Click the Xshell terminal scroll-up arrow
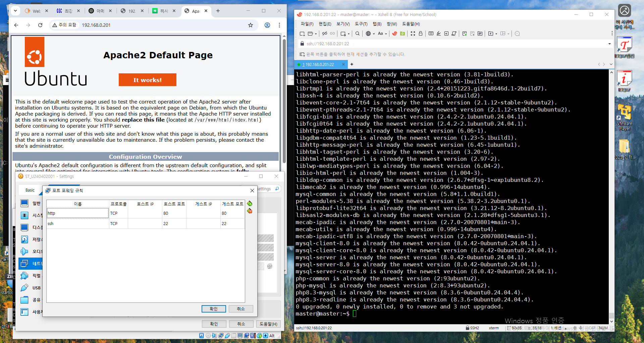 click(x=611, y=72)
